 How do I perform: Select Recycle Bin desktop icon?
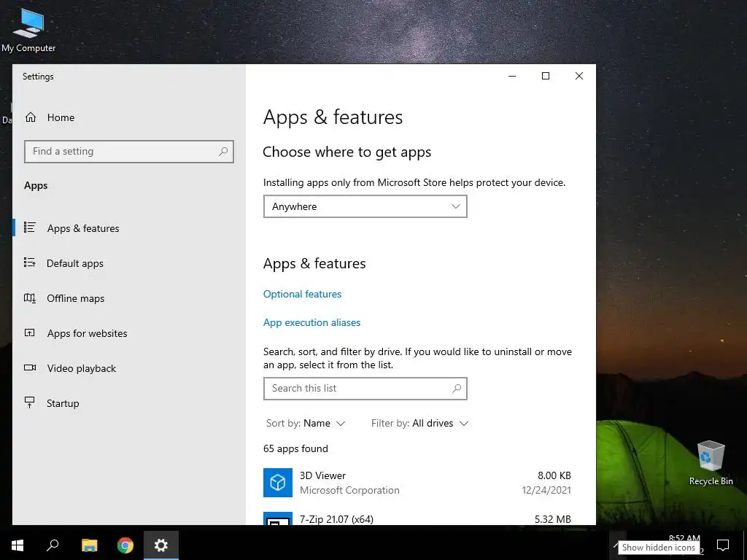[711, 463]
